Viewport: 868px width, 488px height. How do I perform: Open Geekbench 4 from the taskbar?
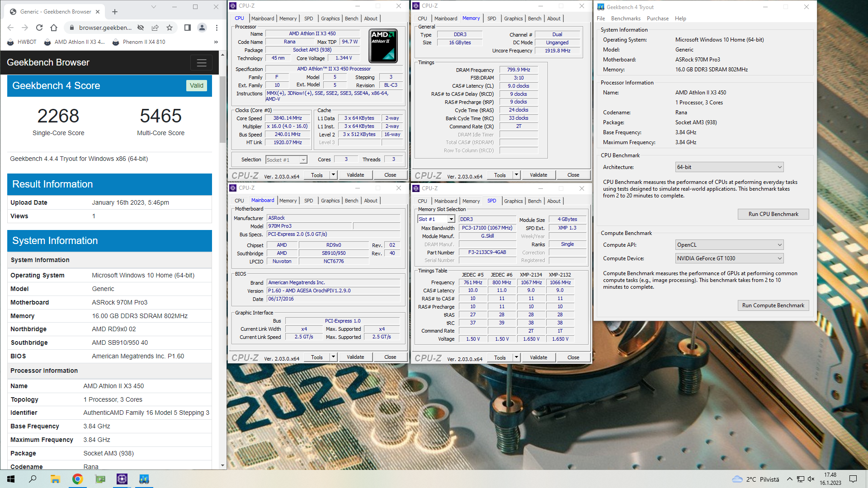(144, 479)
